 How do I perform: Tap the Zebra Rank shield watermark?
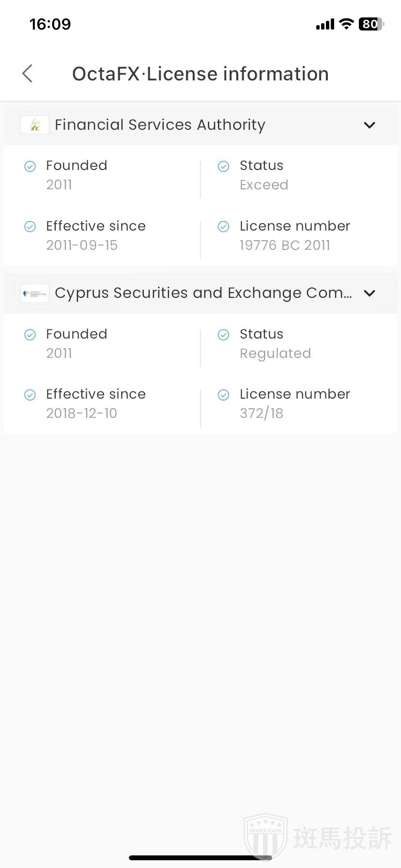tap(265, 837)
